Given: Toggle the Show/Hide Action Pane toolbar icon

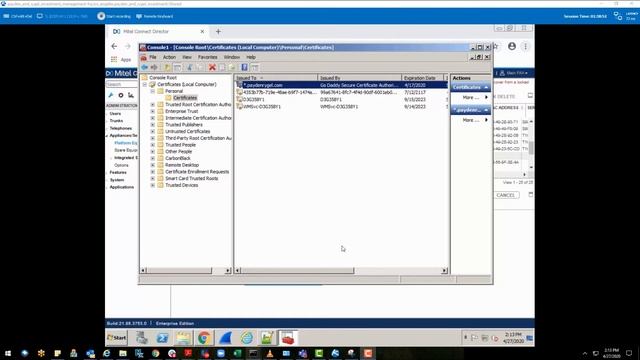Looking at the screenshot, I should click(x=255, y=67).
